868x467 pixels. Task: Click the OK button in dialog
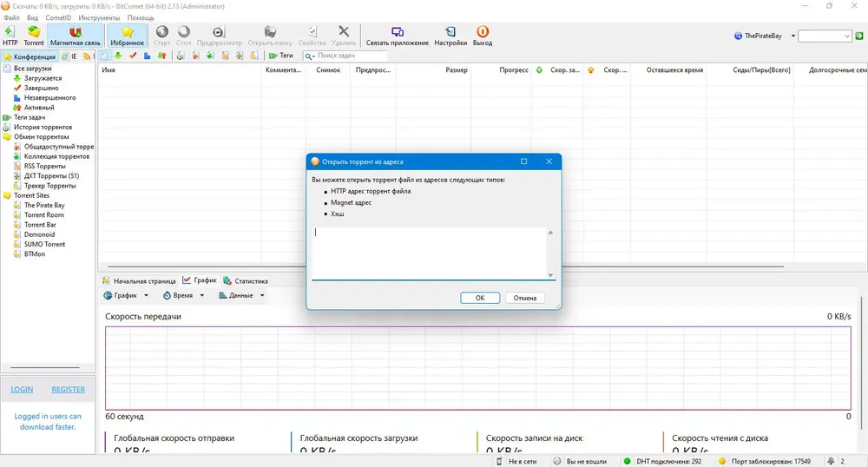(x=480, y=298)
